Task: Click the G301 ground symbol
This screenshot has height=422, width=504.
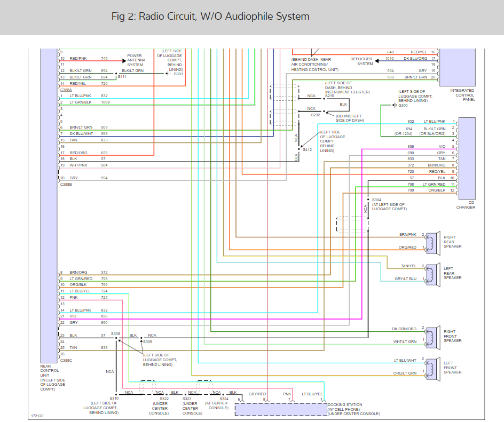Action: coord(168,74)
